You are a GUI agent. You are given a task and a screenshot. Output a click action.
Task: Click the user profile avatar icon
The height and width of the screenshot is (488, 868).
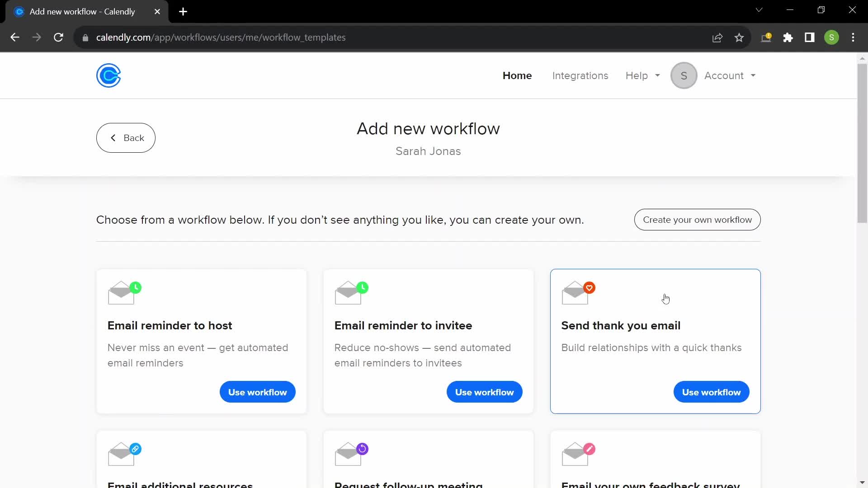[x=684, y=75]
